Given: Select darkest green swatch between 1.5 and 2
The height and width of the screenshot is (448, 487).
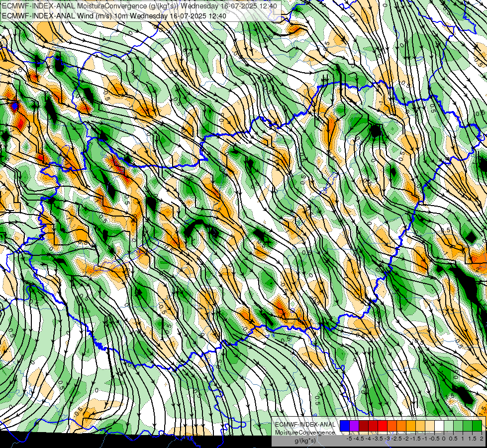Looking at the screenshot, I should point(477,426).
